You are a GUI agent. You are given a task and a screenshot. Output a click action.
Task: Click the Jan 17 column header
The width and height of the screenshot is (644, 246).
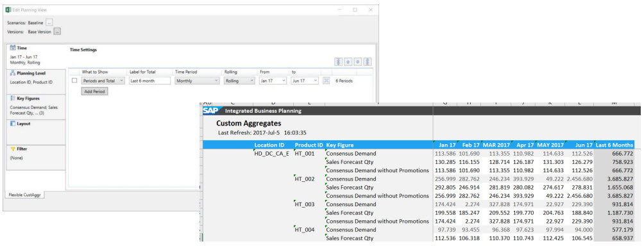447,145
